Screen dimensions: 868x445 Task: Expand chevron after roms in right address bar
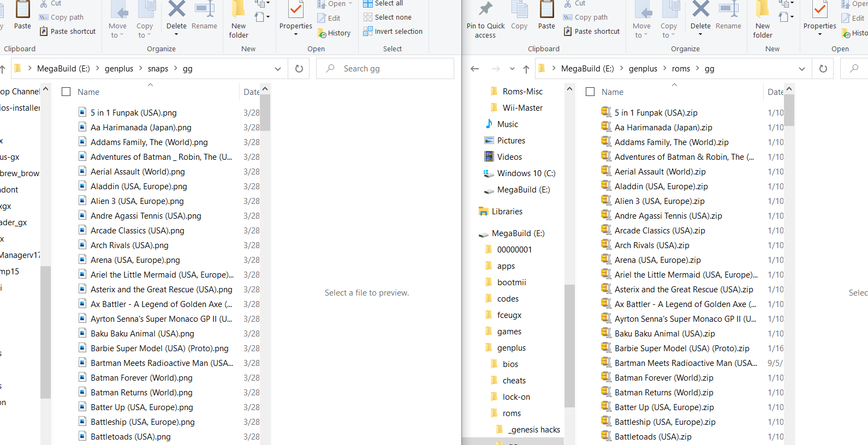pyautogui.click(x=698, y=68)
